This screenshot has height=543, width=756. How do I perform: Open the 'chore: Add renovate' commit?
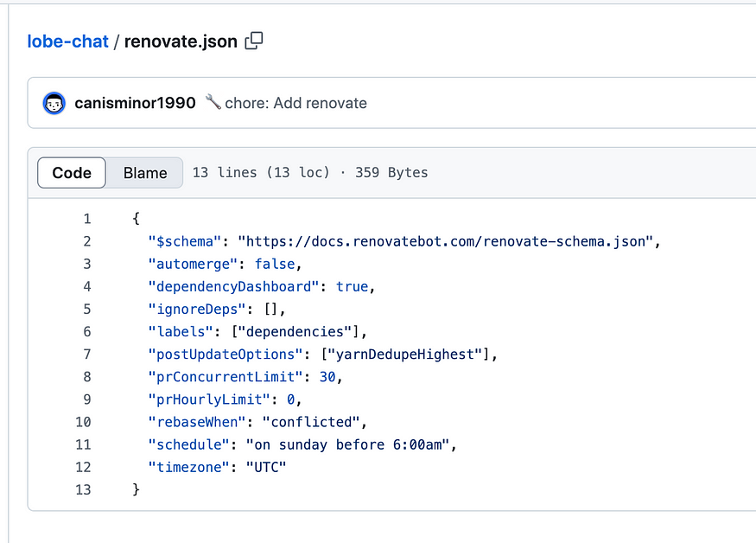pyautogui.click(x=296, y=103)
